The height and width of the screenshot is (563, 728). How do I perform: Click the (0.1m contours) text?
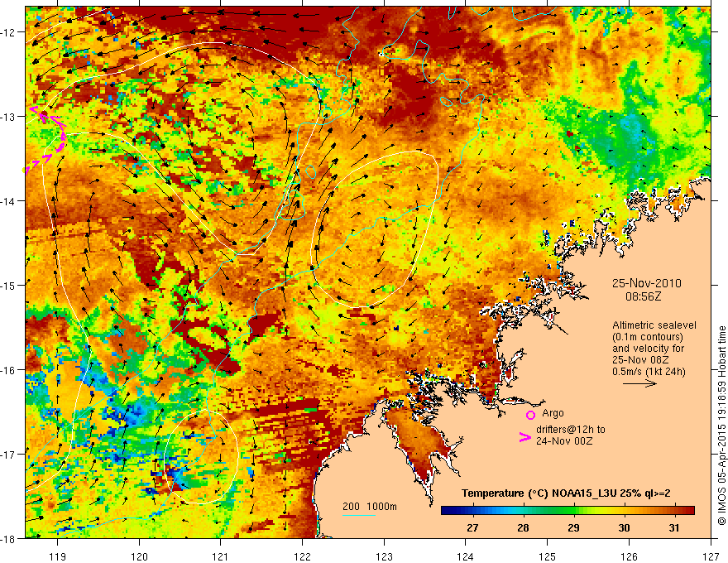pyautogui.click(x=648, y=337)
